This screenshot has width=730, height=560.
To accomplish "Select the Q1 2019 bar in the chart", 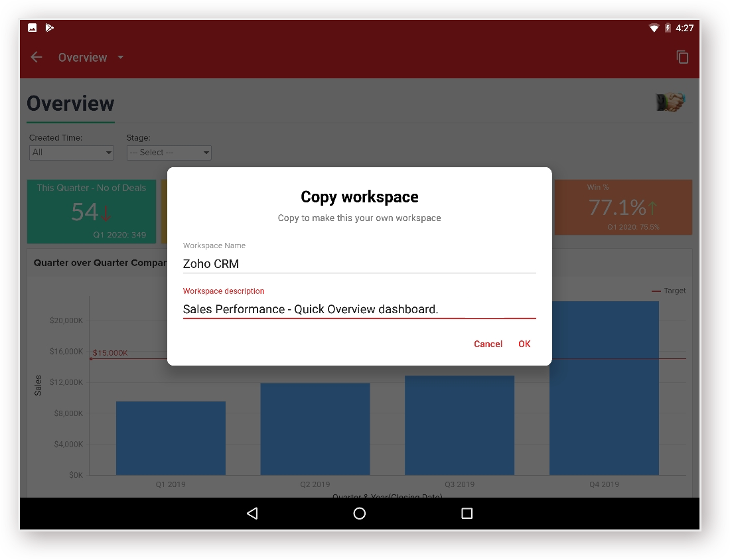I will [171, 438].
